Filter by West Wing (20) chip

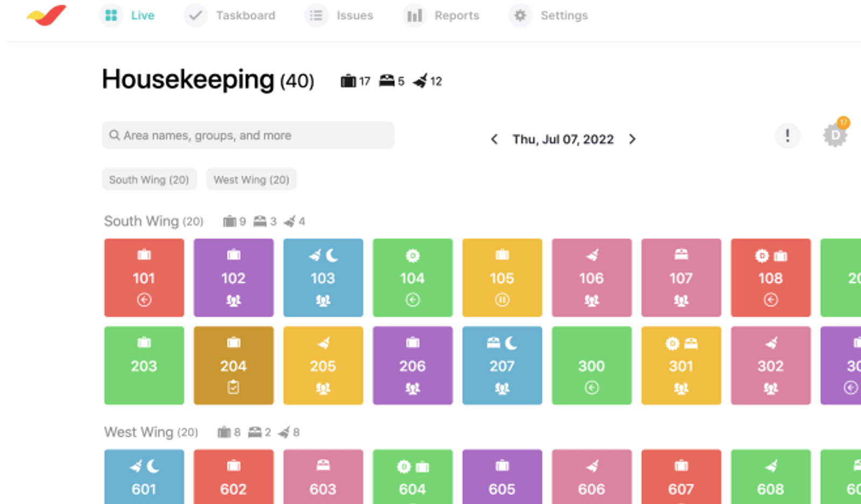(x=251, y=179)
